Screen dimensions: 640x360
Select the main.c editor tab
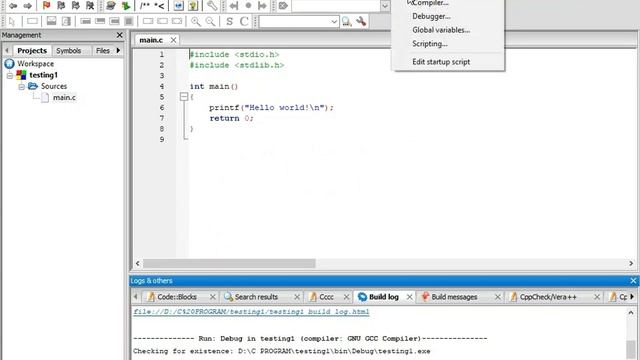click(151, 40)
